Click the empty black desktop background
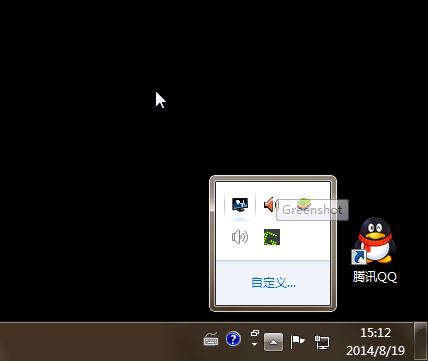The width and height of the screenshot is (428, 361). [100, 200]
